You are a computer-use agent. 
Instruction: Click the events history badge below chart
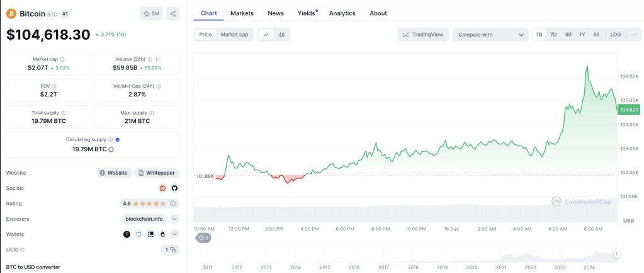pos(204,238)
